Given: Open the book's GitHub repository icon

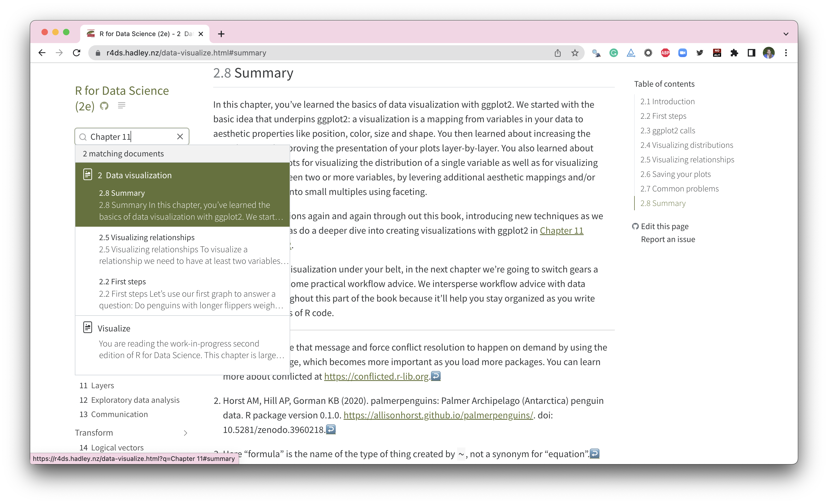Looking at the screenshot, I should [x=104, y=106].
